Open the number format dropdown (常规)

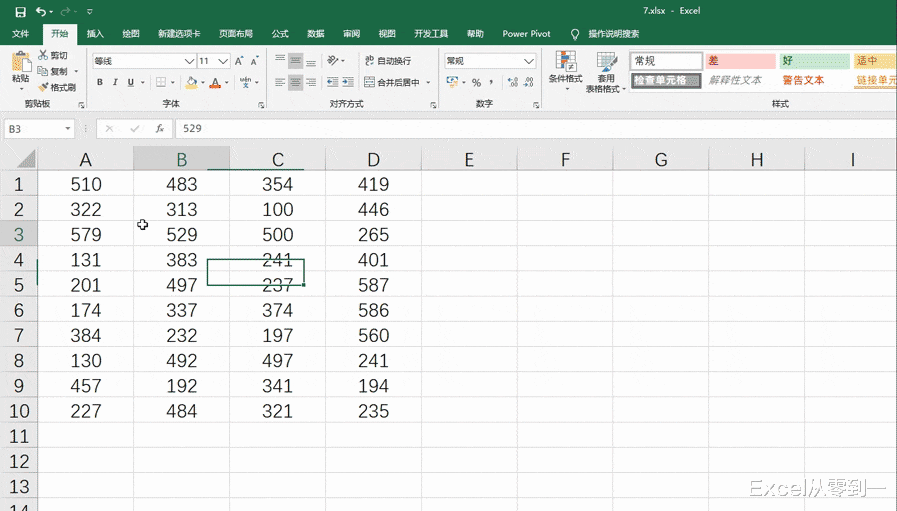[x=529, y=61]
